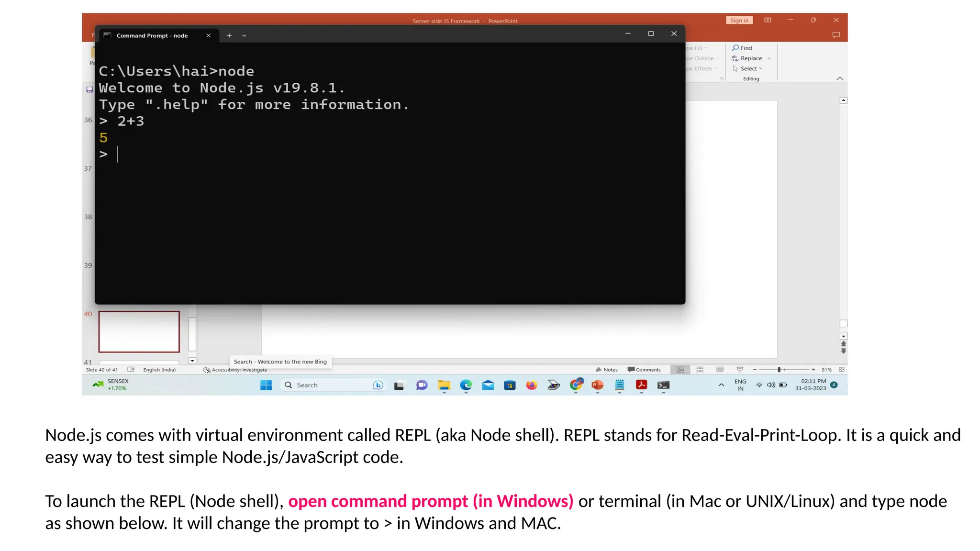Switch to PowerPoint from taskbar
The image size is (980, 551).
[x=598, y=385]
